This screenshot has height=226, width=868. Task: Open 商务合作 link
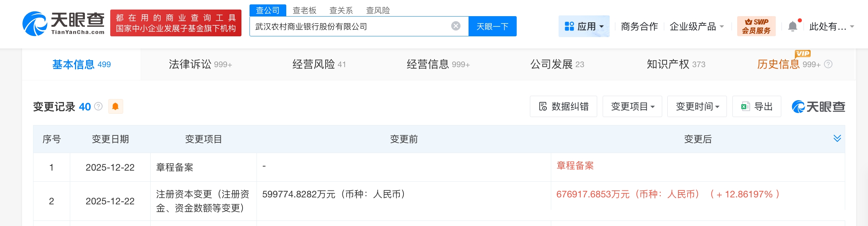(639, 26)
